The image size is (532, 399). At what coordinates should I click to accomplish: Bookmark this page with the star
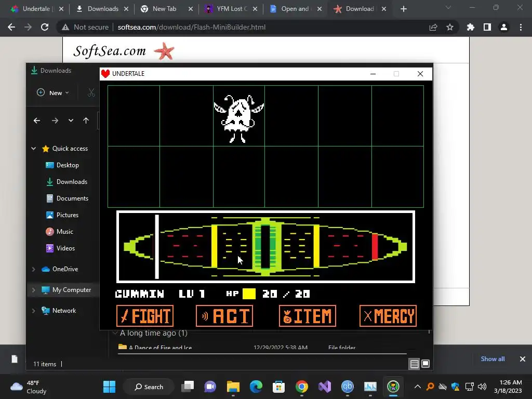point(450,27)
